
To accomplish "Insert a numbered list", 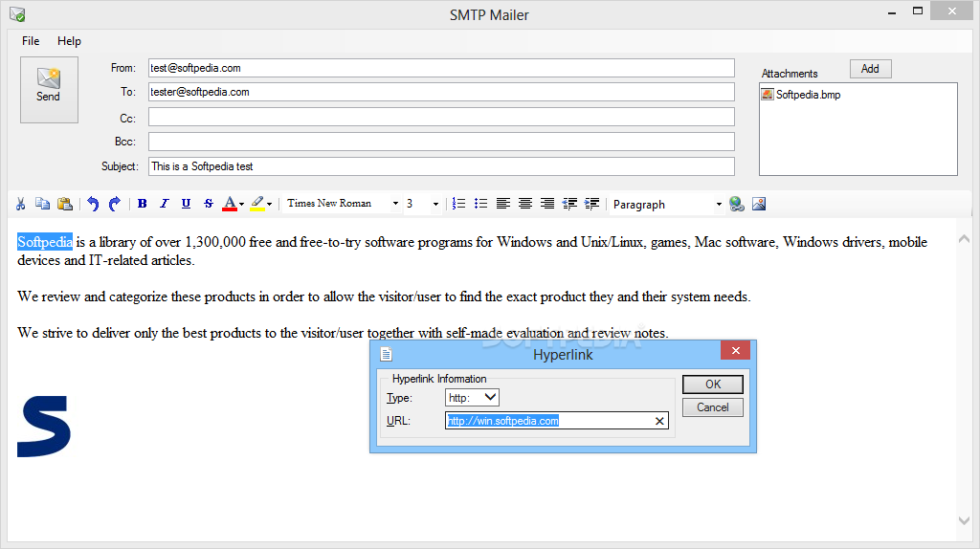I will tap(458, 204).
